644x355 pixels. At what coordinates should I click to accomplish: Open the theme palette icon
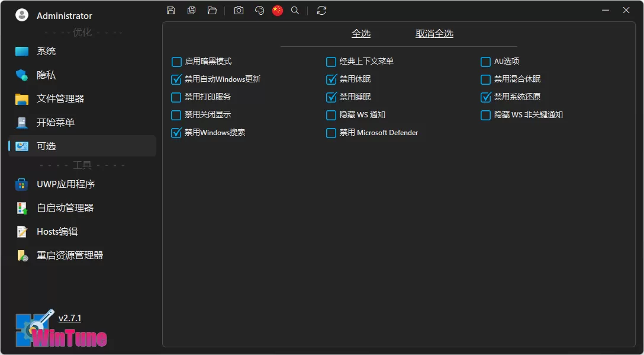(x=259, y=10)
